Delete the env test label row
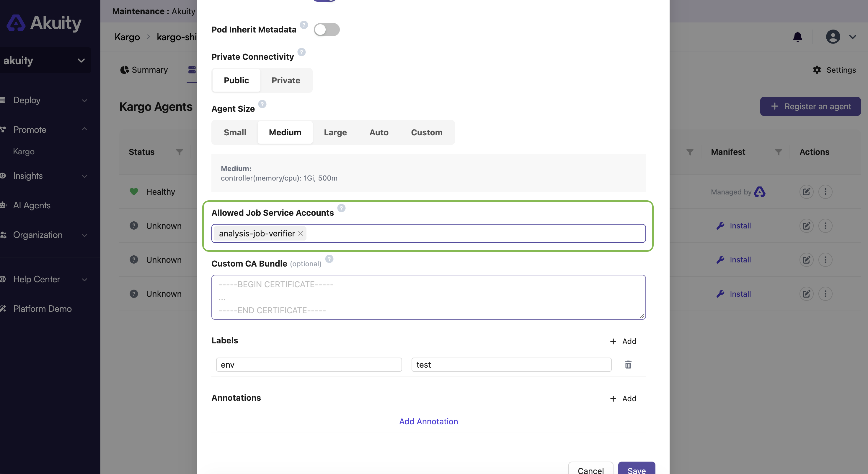The height and width of the screenshot is (474, 868). point(628,365)
